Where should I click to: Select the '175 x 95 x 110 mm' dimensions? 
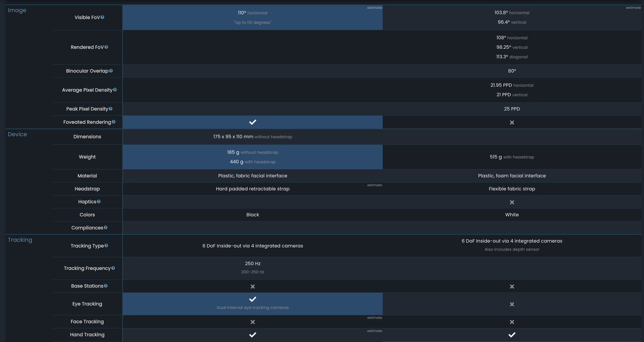pos(233,137)
